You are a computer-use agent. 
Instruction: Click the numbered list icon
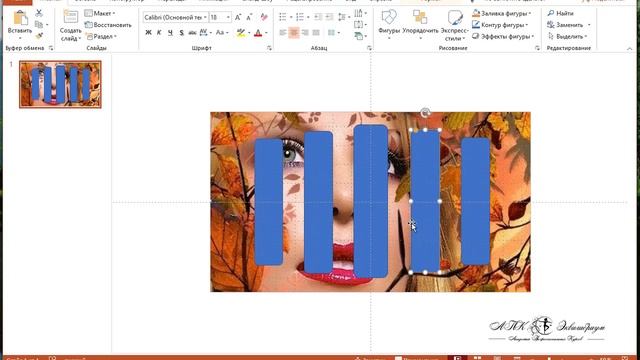(300, 17)
